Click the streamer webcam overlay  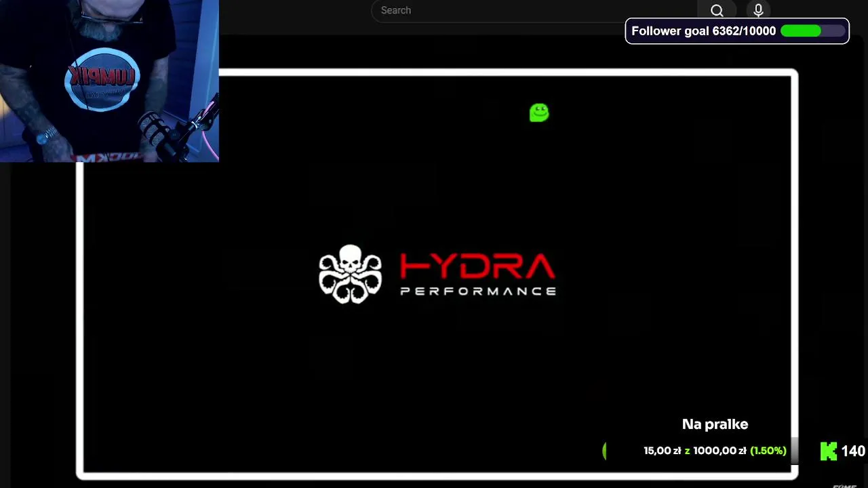click(x=109, y=81)
